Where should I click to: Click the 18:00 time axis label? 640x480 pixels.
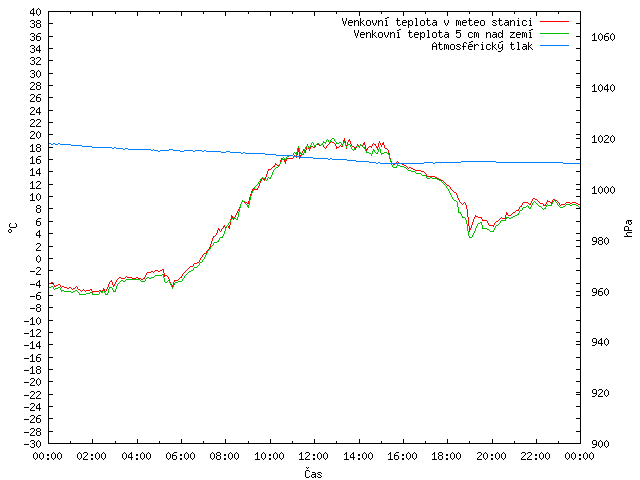tap(447, 456)
